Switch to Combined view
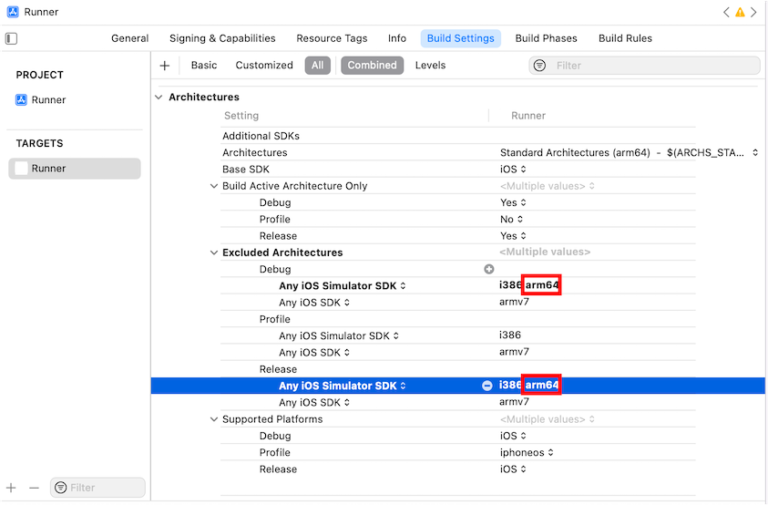The image size is (768, 505). 372,65
